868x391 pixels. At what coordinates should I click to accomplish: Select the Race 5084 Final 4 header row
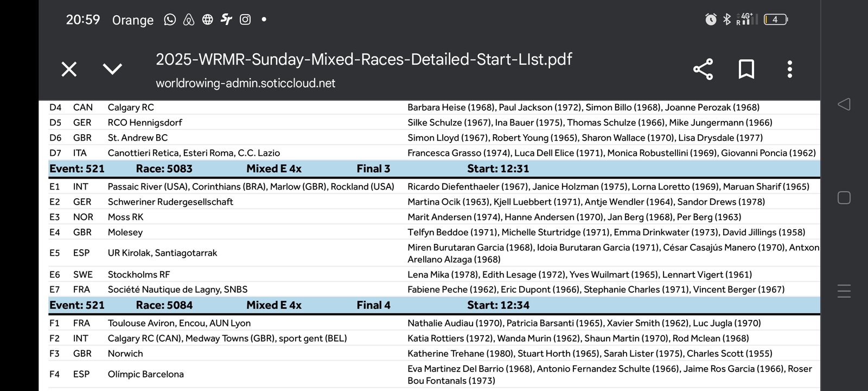pos(434,305)
